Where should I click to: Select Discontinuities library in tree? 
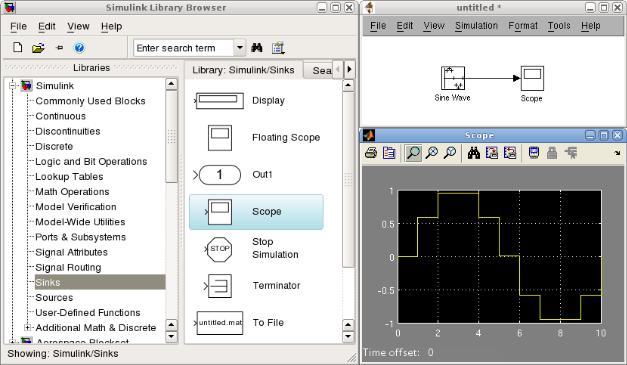tap(68, 131)
